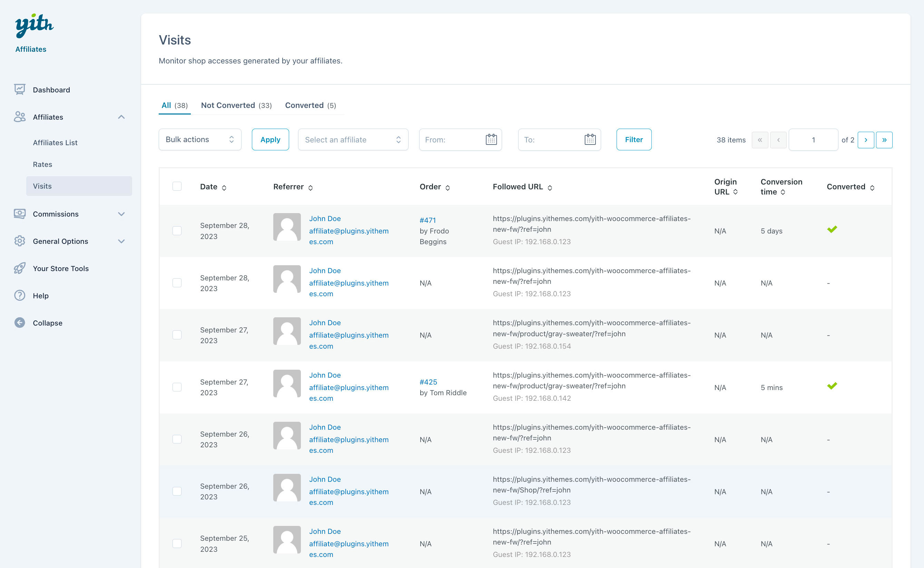Open the Rates submenu item
The image size is (924, 568).
(42, 164)
